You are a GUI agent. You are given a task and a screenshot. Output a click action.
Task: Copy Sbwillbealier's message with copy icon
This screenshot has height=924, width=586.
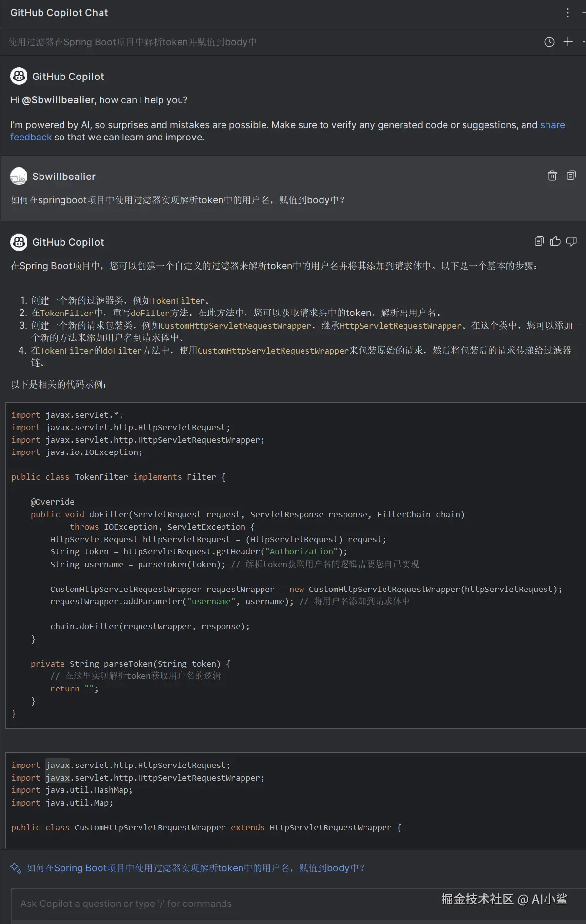(571, 176)
